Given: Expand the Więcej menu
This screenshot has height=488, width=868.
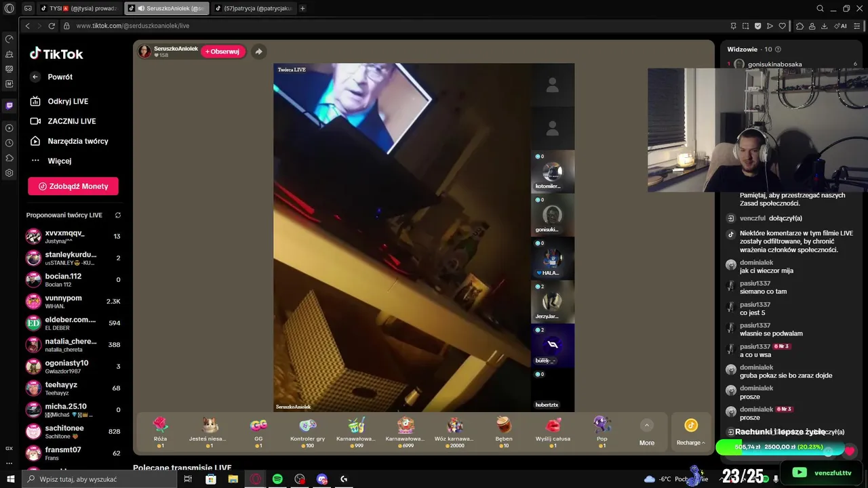Looking at the screenshot, I should coord(51,161).
